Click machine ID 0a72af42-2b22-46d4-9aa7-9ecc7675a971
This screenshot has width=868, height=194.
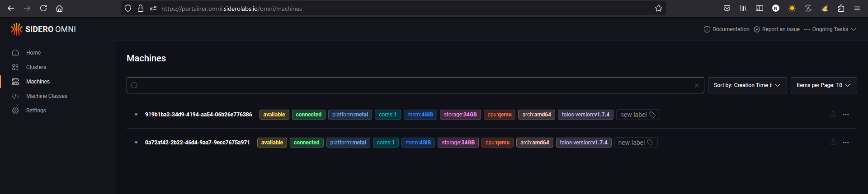197,143
